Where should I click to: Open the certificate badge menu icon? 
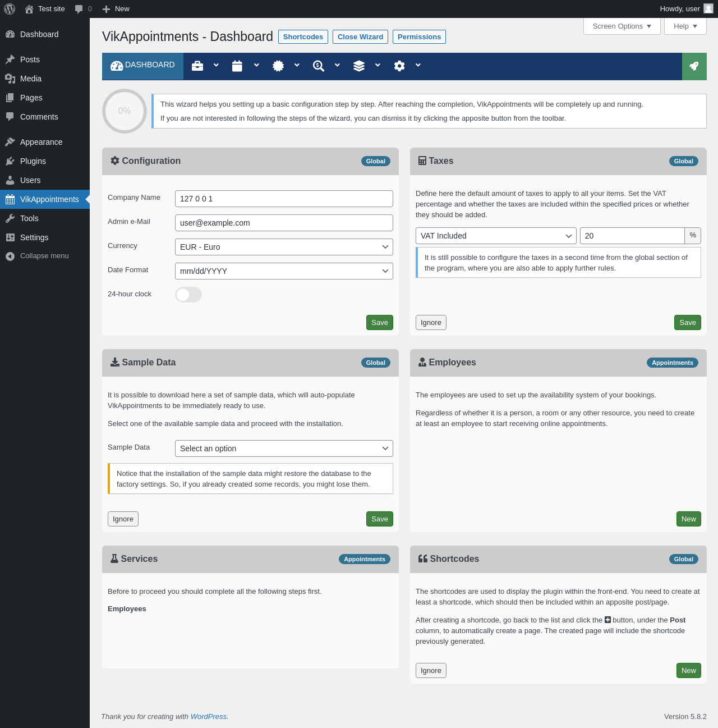(278, 66)
